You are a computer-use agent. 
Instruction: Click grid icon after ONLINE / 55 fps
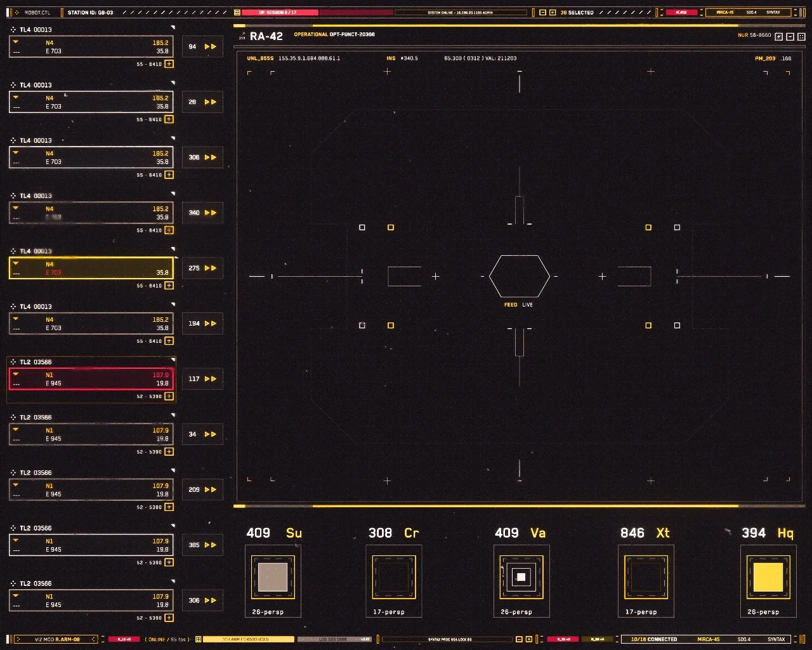(x=198, y=639)
